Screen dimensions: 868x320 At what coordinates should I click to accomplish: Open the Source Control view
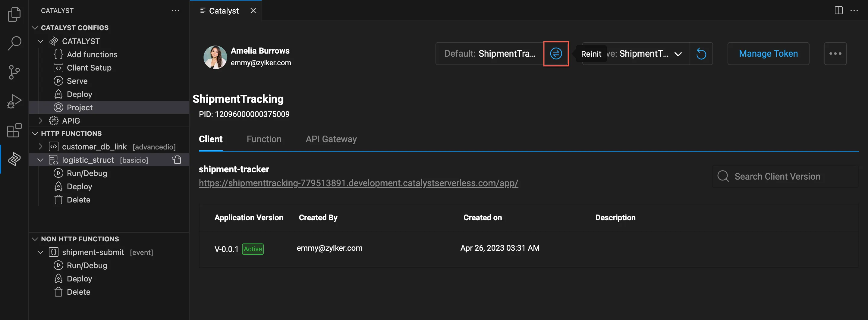(14, 72)
